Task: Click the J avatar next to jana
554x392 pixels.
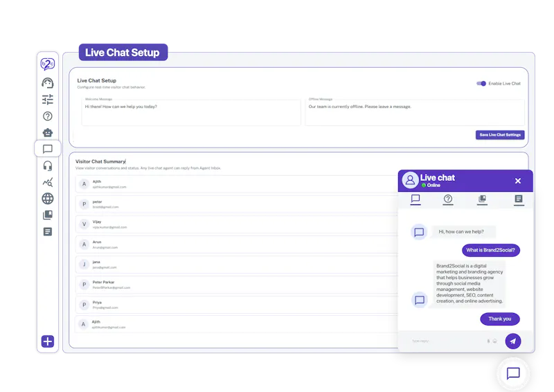Action: point(84,265)
